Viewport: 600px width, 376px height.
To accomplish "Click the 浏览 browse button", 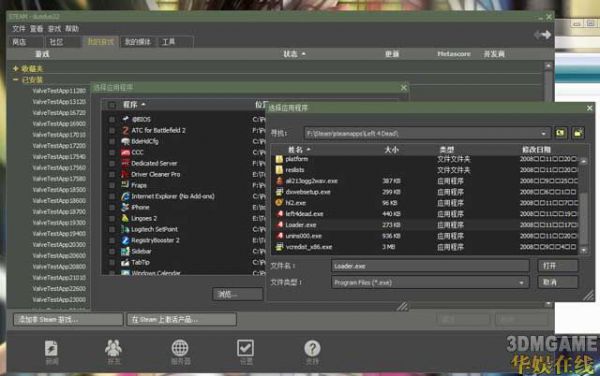I will tap(237, 294).
